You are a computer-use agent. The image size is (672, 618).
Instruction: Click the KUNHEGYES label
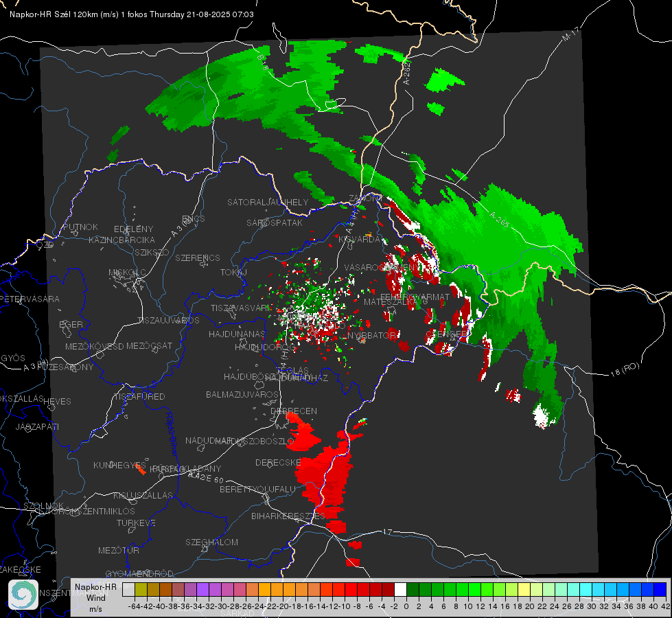(x=119, y=466)
